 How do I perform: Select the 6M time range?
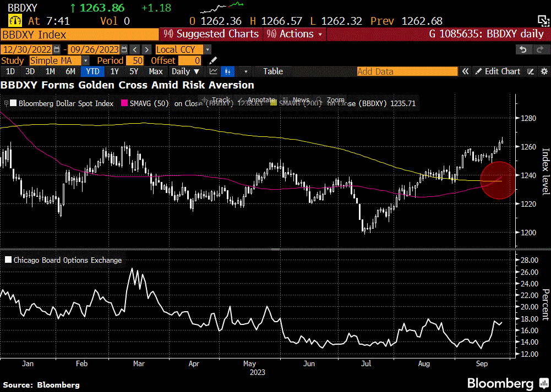tap(70, 71)
